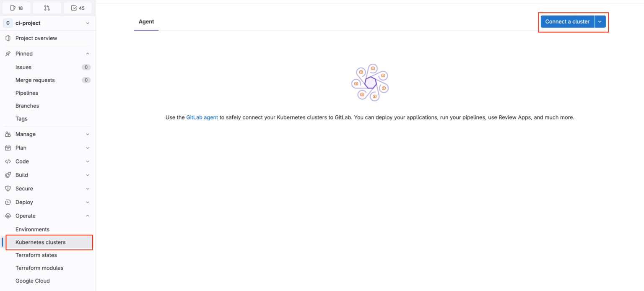This screenshot has width=644, height=291.
Task: Click the Secure shield icon
Action: pos(8,189)
